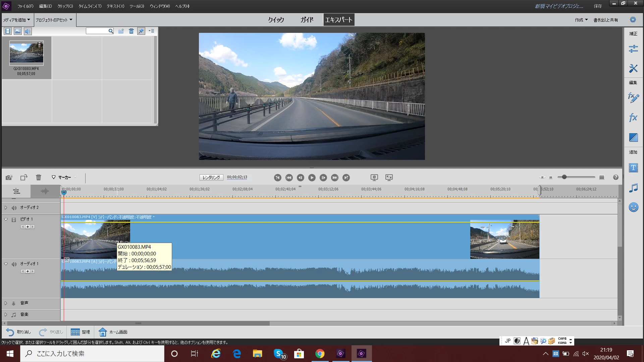The width and height of the screenshot is (644, 362).
Task: Open the Tools wrench icon panel
Action: 633,68
